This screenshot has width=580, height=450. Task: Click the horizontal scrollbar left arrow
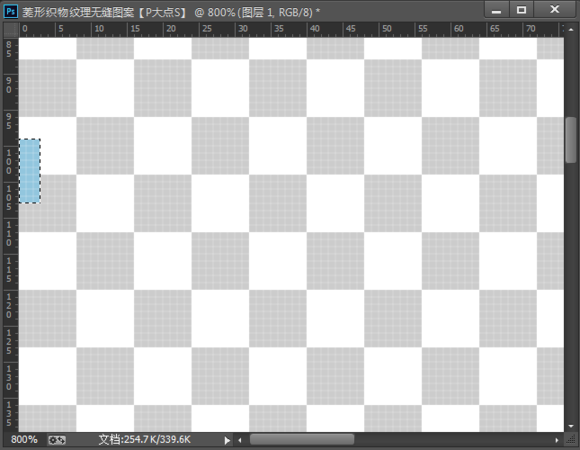point(240,440)
